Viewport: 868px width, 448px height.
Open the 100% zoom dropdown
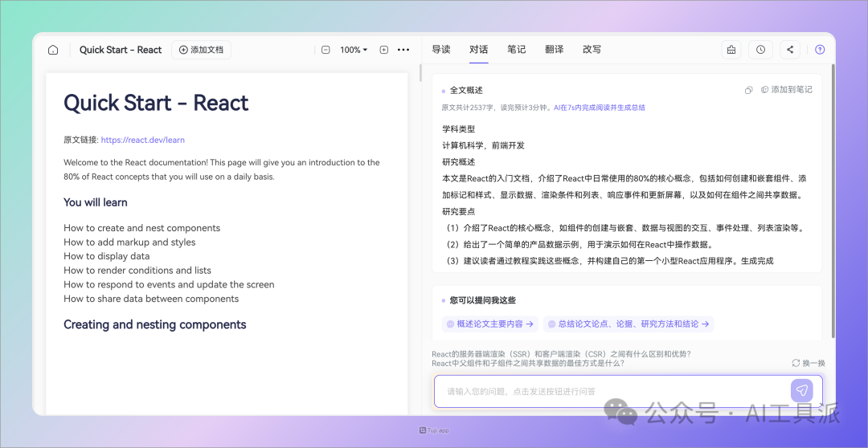coord(354,50)
